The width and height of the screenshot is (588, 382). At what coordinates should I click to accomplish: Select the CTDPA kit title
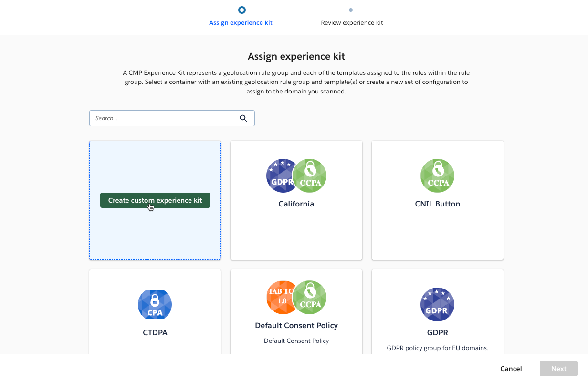[155, 332]
